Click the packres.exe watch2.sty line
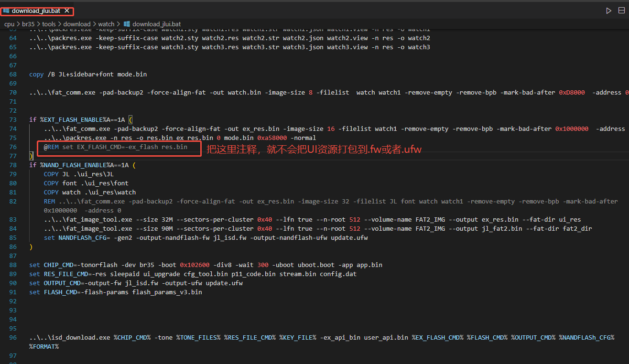Screen dimensions: 629x364 [229, 38]
